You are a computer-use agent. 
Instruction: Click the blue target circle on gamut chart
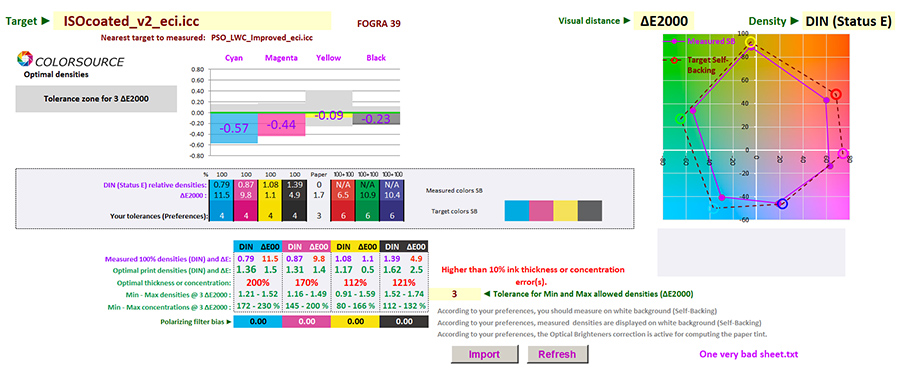point(782,203)
